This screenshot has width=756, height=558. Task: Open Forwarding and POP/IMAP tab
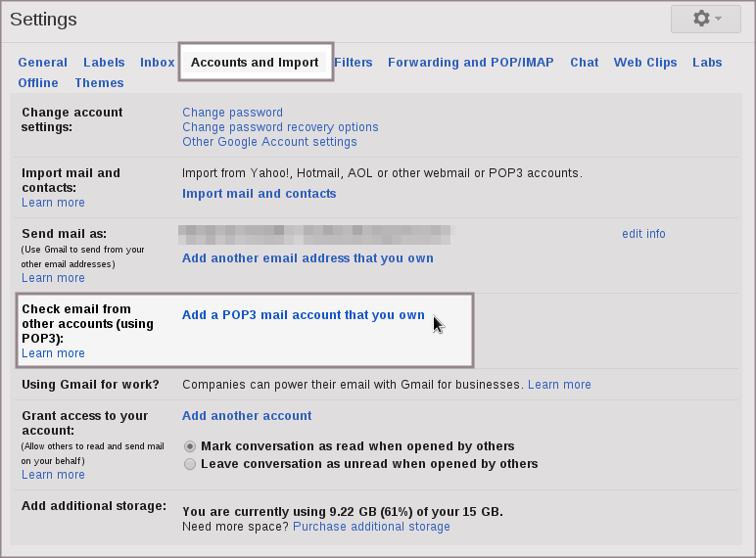coord(470,63)
